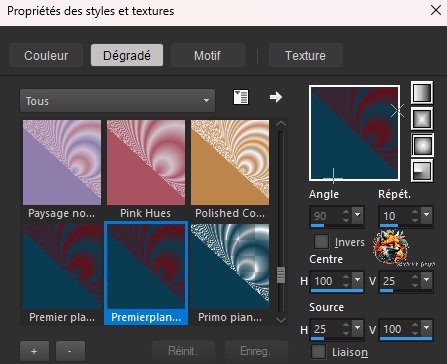The image size is (447, 364).
Task: Click the gradient list scroll up arrow
Action: (281, 124)
